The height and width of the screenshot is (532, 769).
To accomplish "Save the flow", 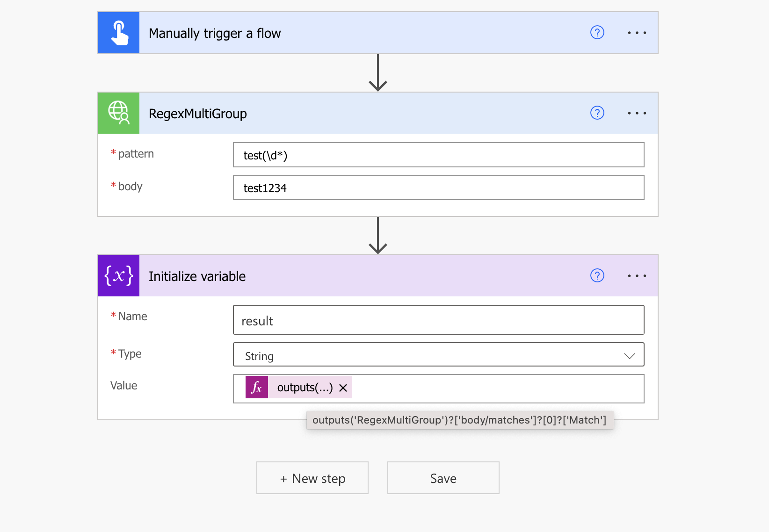I will coord(443,478).
